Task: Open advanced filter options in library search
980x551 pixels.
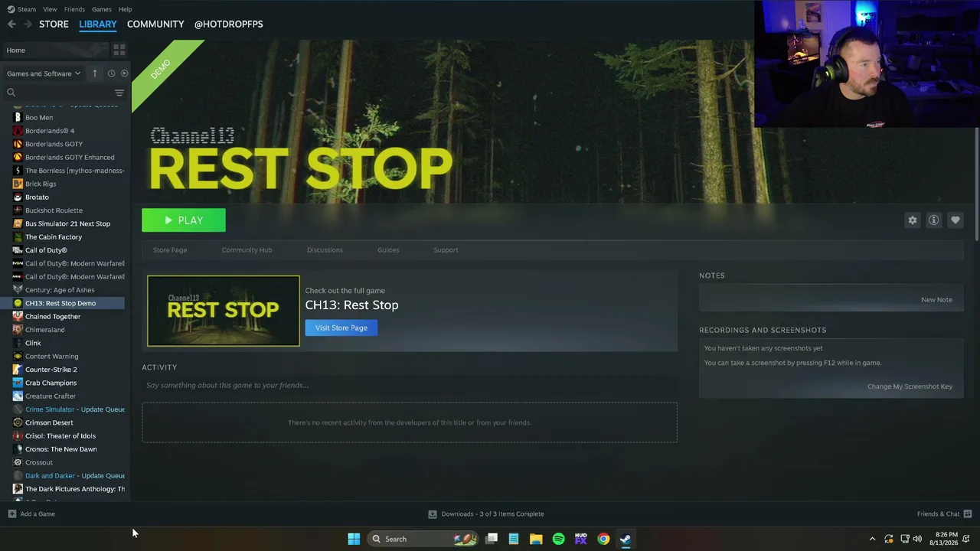Action: coord(119,93)
